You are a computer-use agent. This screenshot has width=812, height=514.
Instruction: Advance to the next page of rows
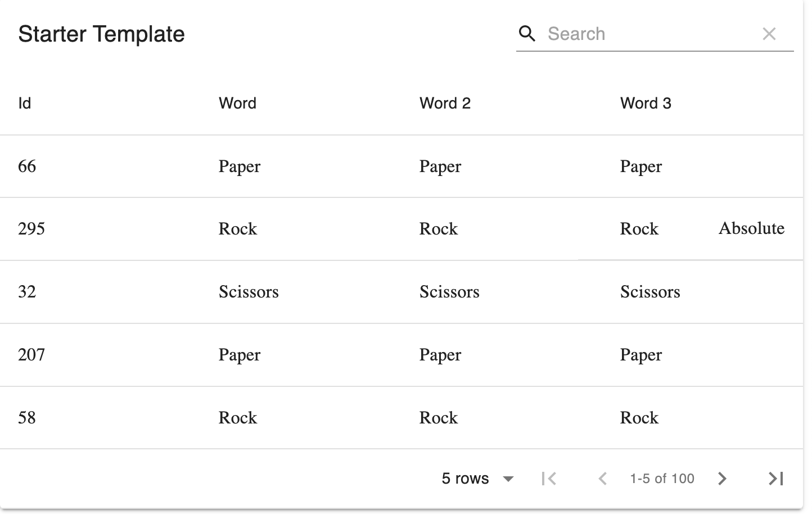722,478
